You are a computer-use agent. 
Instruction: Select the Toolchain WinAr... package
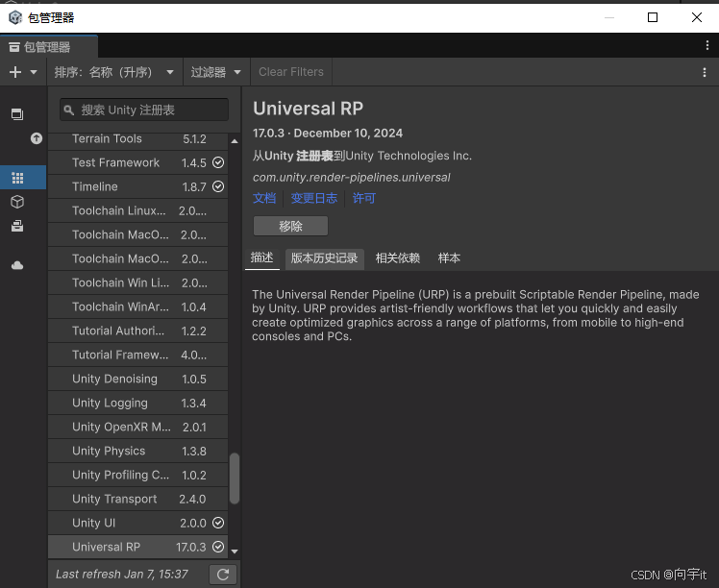(138, 306)
